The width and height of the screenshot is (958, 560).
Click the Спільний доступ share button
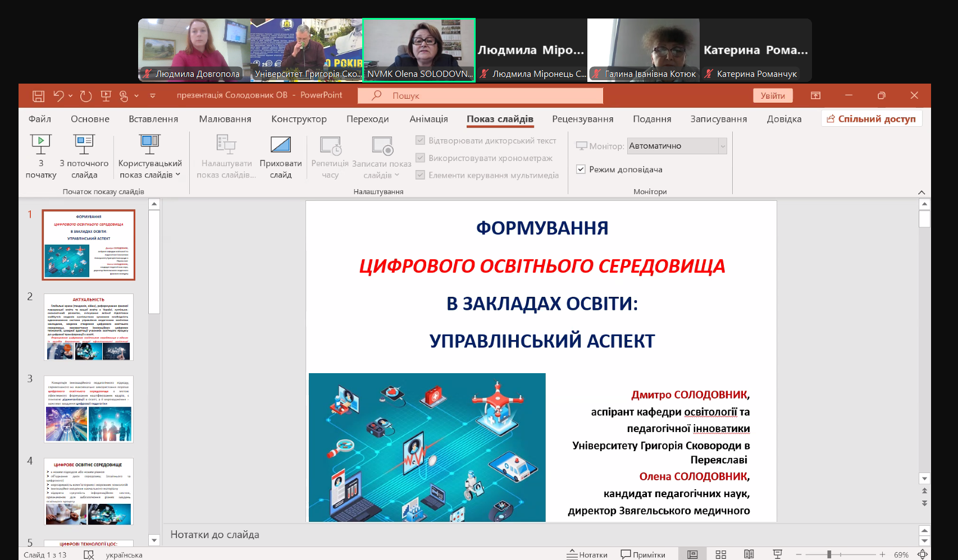point(872,119)
